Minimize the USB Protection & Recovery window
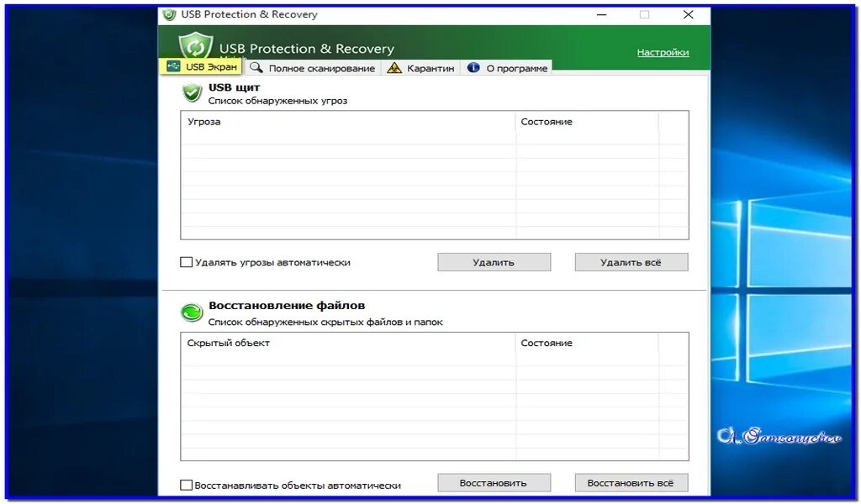The image size is (861, 504). (x=602, y=15)
